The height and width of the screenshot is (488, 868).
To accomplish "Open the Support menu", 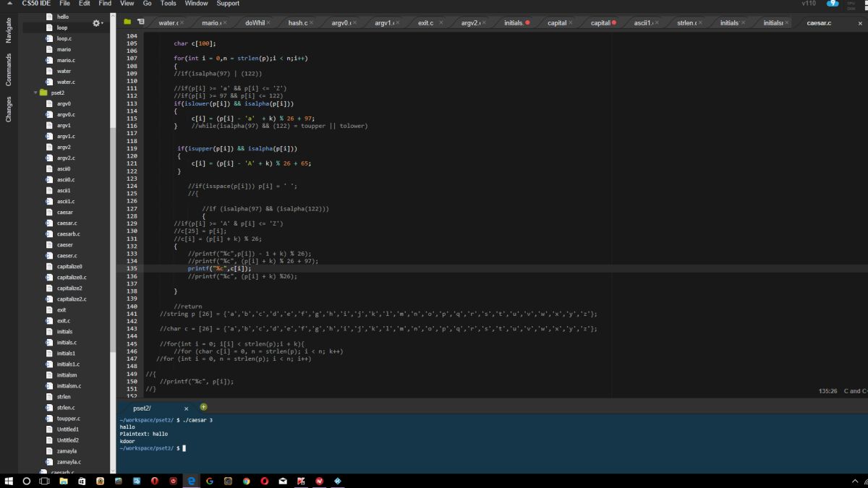I will point(228,4).
